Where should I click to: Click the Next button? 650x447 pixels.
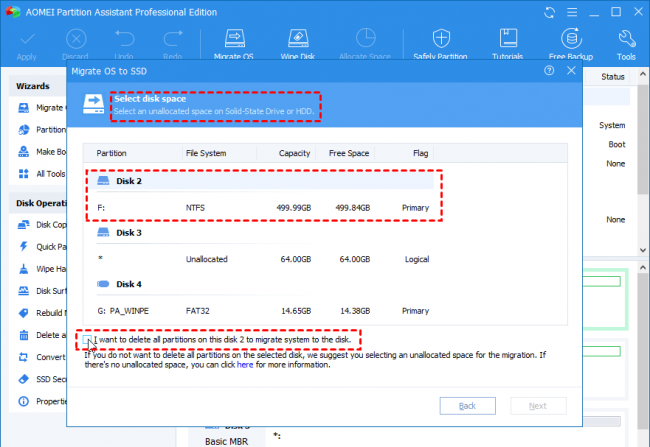click(x=538, y=406)
